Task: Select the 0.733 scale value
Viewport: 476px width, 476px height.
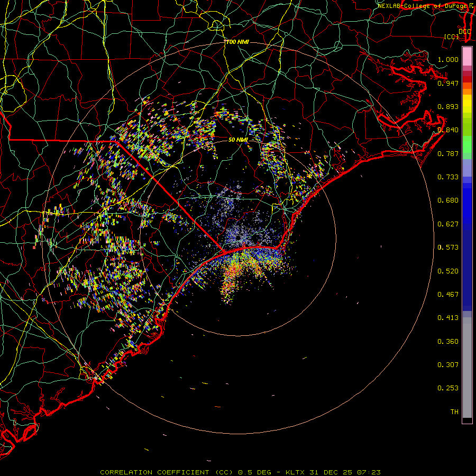Action: pyautogui.click(x=448, y=177)
